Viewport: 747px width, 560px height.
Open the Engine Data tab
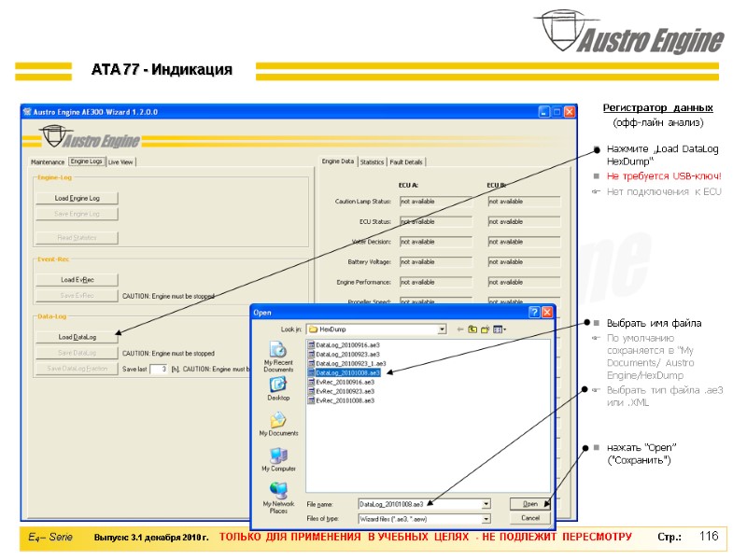[338, 161]
